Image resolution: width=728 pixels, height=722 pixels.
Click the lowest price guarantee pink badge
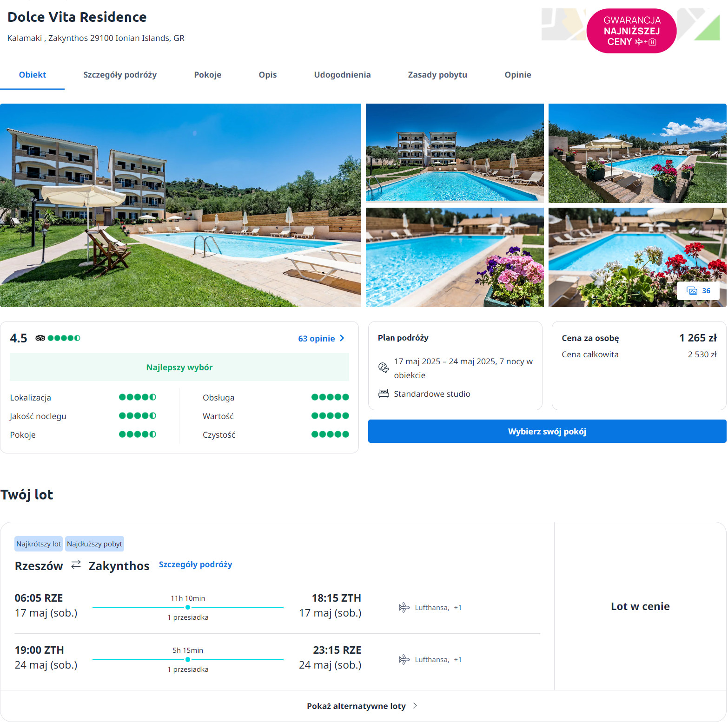pyautogui.click(x=631, y=31)
